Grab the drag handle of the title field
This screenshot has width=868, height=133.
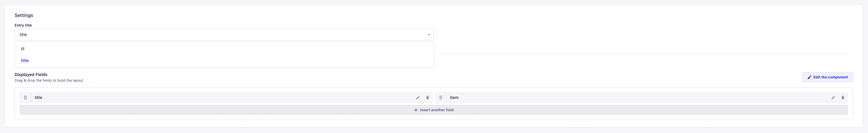25,98
